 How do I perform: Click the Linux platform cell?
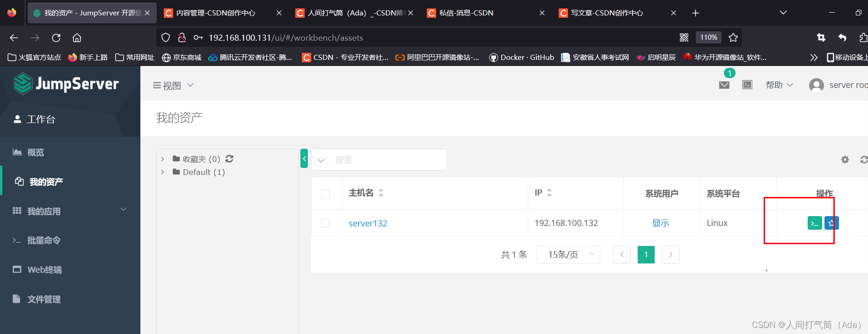[x=717, y=223]
